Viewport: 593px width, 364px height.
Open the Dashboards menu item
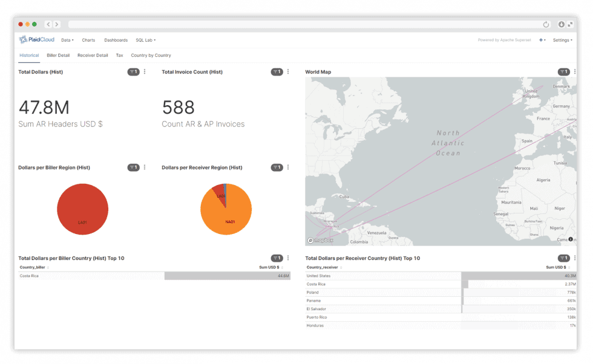pyautogui.click(x=116, y=40)
